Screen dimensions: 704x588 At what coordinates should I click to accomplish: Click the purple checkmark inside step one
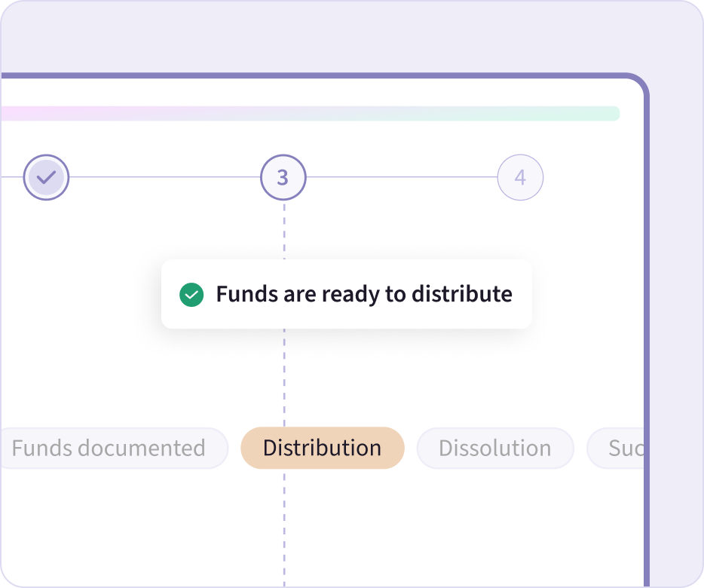coord(46,177)
